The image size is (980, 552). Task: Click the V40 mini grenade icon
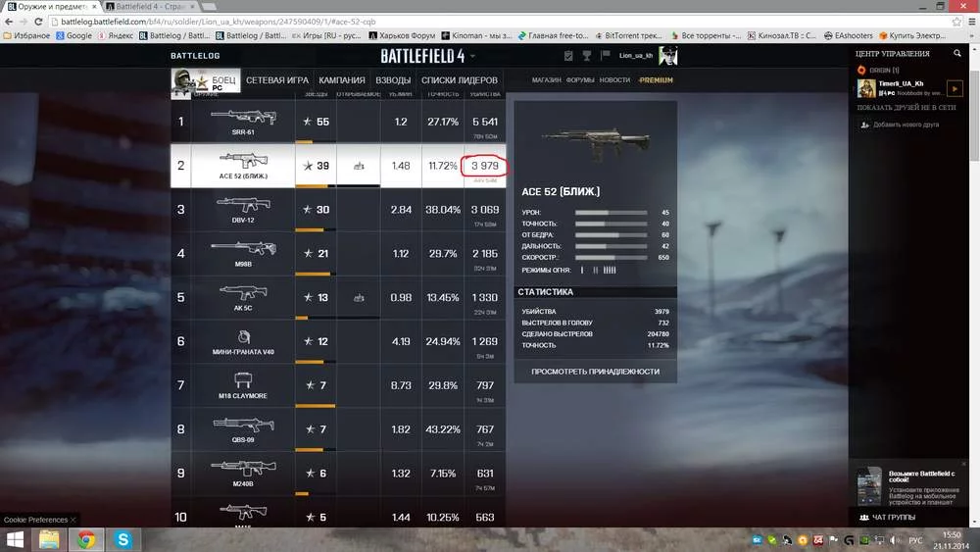[244, 337]
